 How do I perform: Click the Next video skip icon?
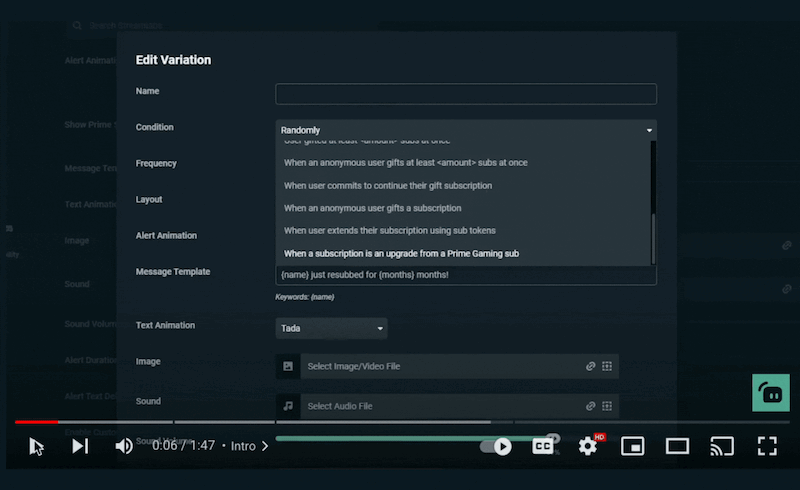point(80,446)
